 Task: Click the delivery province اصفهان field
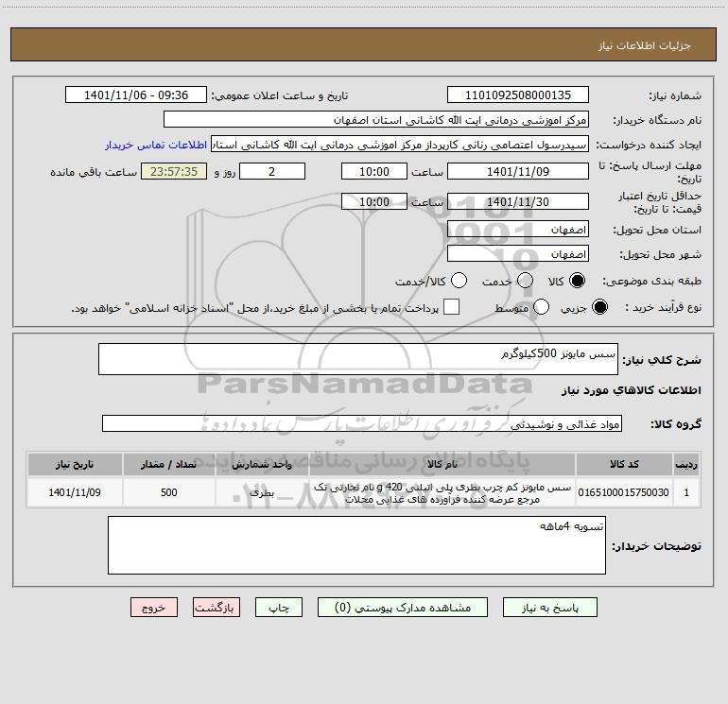(518, 230)
